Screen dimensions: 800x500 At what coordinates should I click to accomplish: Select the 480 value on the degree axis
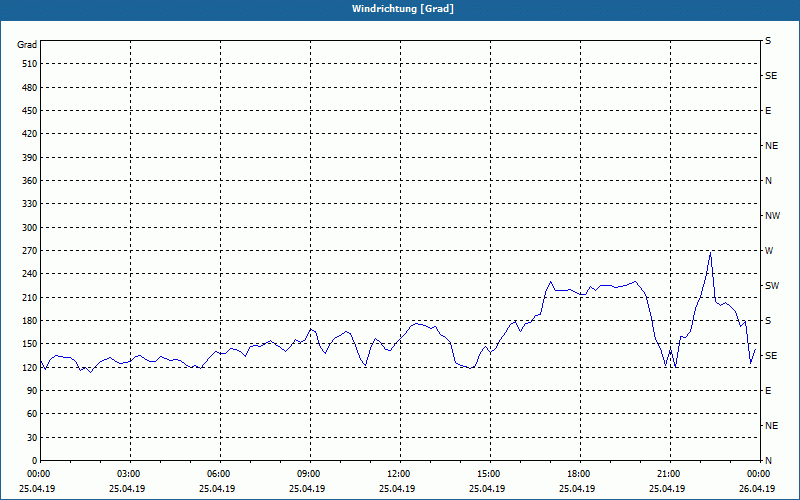(30, 88)
